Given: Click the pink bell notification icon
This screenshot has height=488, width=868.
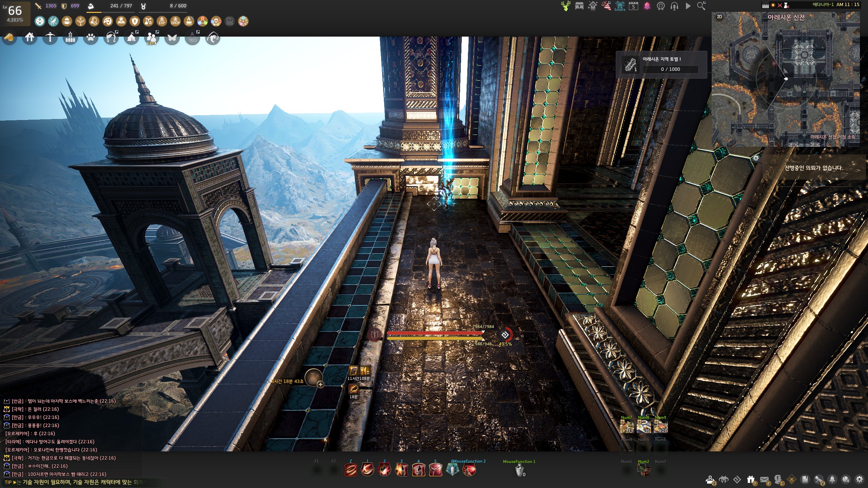Looking at the screenshot, I should (x=647, y=6).
